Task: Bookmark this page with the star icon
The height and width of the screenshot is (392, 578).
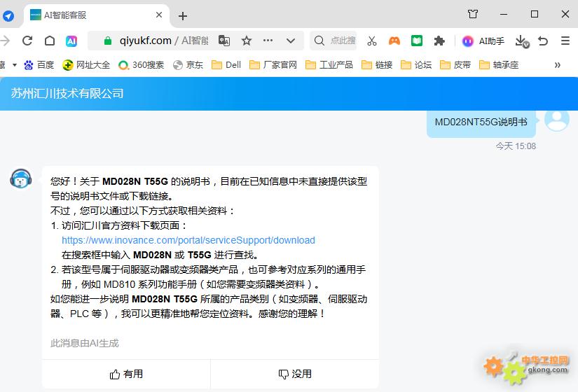Action: click(x=247, y=41)
